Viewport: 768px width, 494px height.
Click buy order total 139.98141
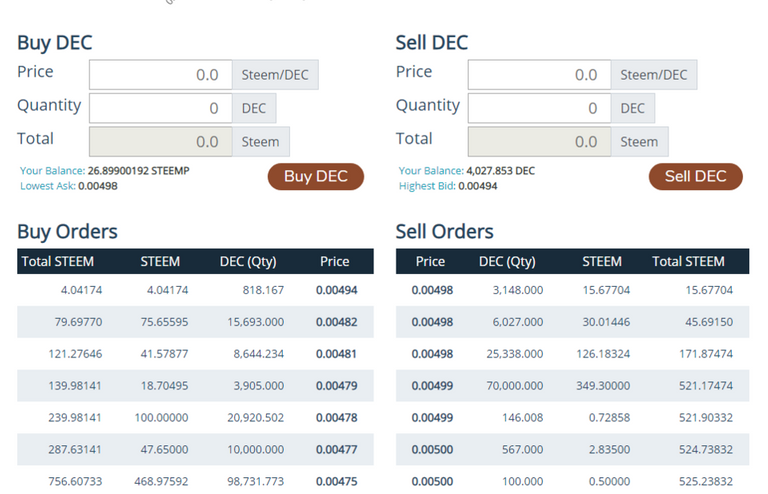(x=75, y=386)
